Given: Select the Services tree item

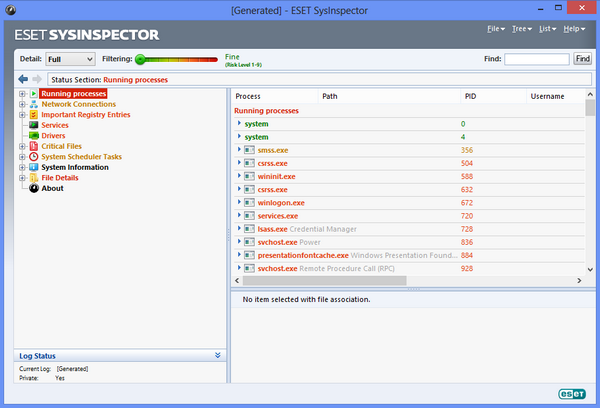Looking at the screenshot, I should pyautogui.click(x=55, y=125).
